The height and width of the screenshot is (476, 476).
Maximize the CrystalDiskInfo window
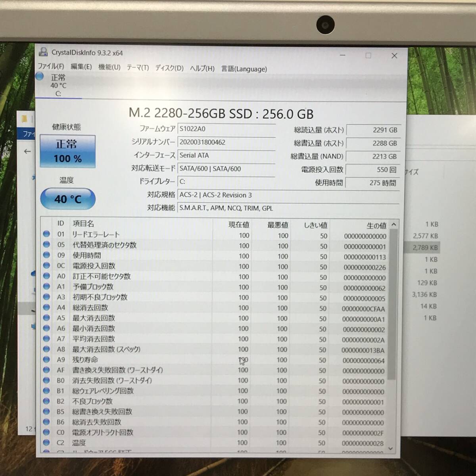(x=368, y=56)
